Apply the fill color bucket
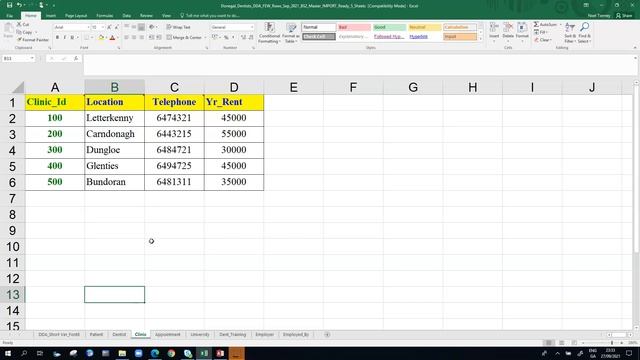The width and height of the screenshot is (640, 360). coord(101,38)
